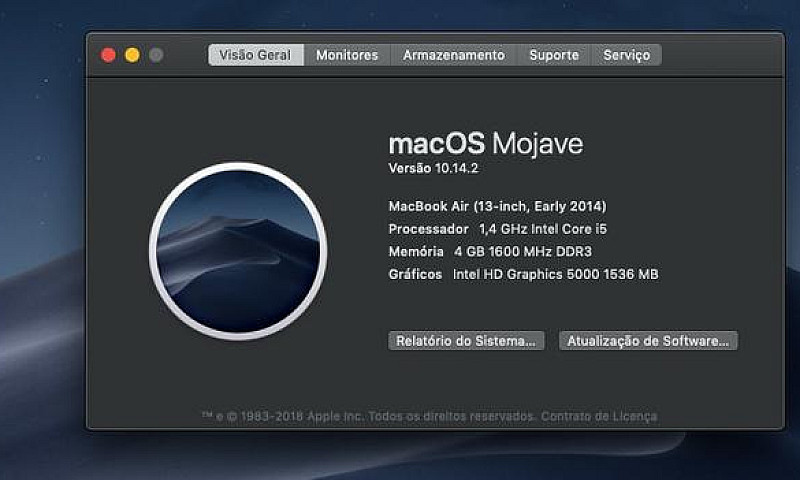Click the Versão 10.14.2 text

433,168
